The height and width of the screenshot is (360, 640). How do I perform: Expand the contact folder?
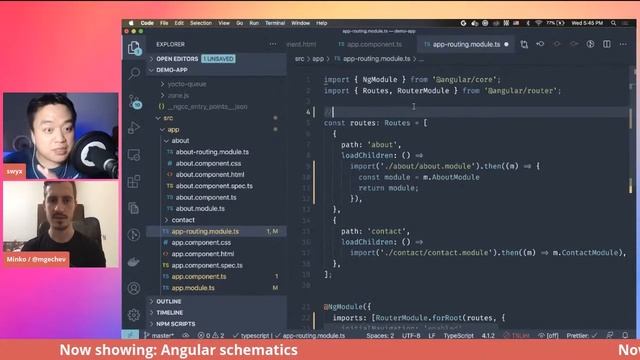(x=183, y=220)
